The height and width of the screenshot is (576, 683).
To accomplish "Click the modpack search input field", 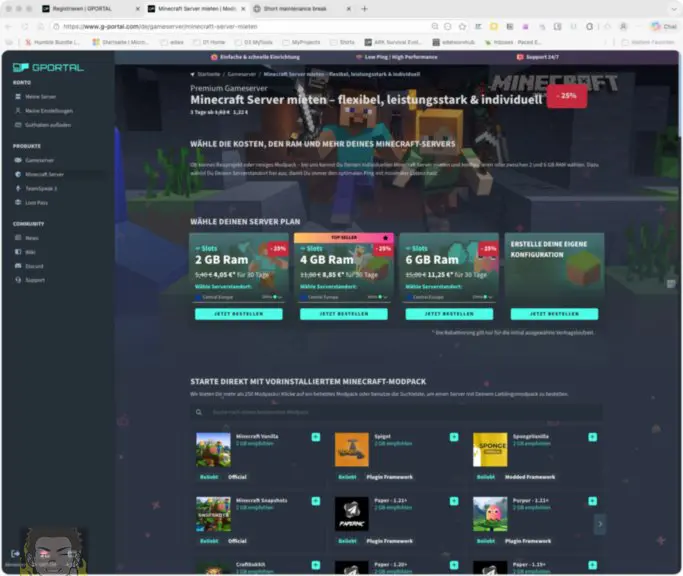I will (x=396, y=412).
